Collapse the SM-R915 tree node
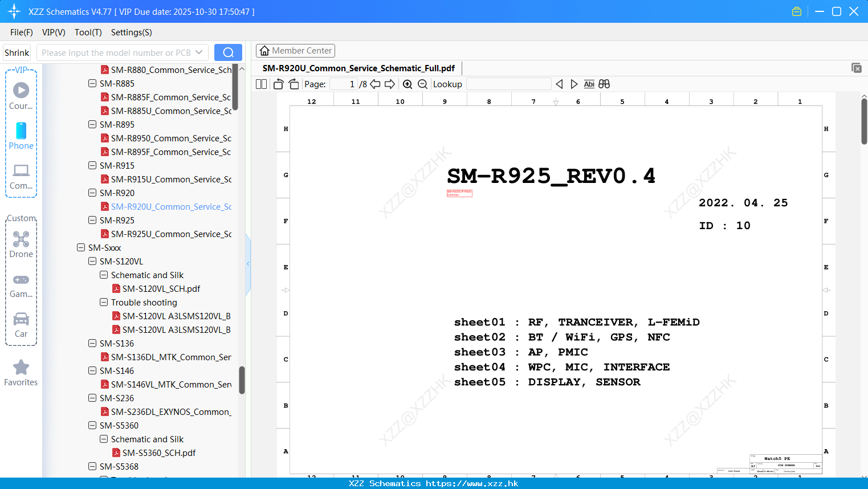The image size is (868, 489). point(92,166)
